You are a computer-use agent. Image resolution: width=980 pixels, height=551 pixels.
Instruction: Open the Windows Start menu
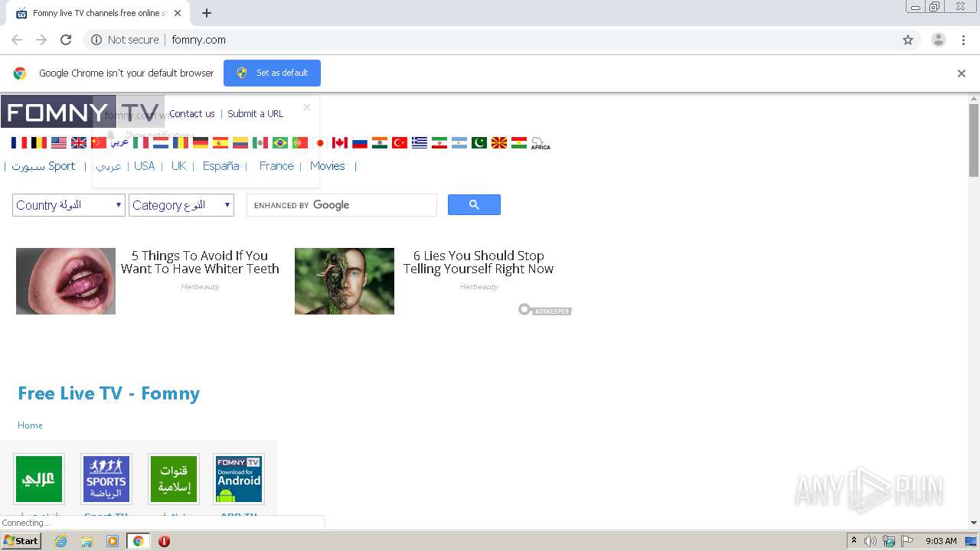tap(21, 541)
